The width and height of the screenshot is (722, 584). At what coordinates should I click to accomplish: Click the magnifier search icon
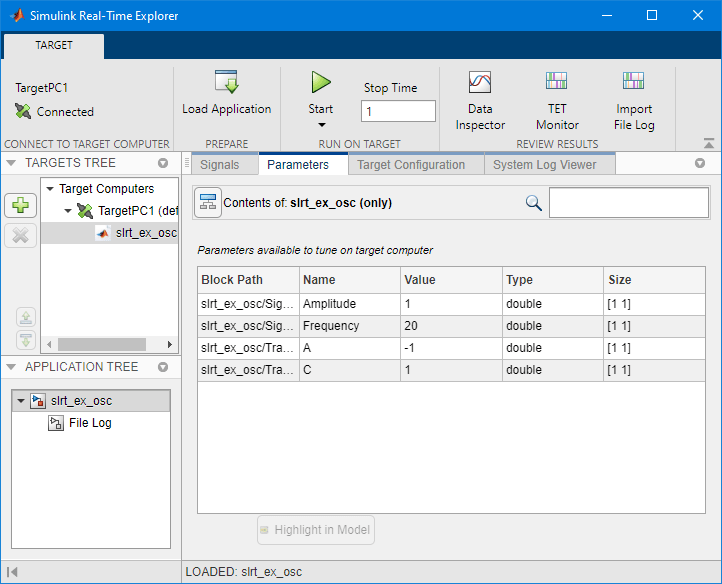coord(533,203)
